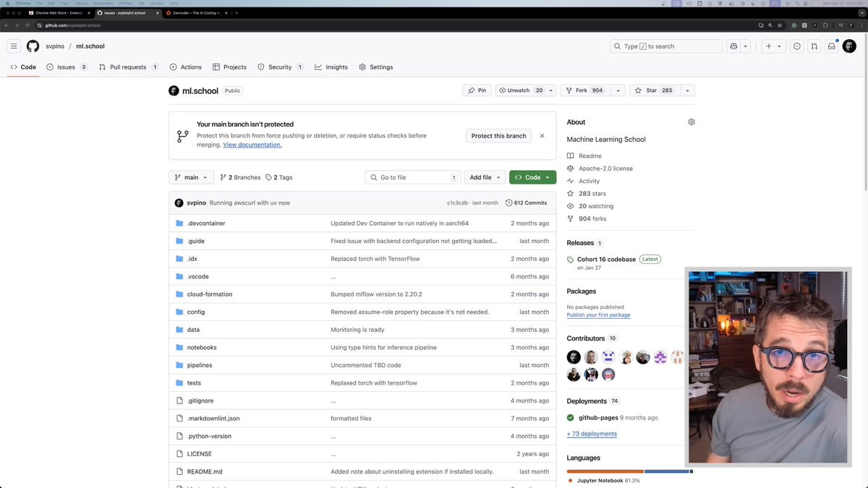Viewport: 868px width, 488px height.
Task: Open the Activity link in About
Action: (x=583, y=181)
